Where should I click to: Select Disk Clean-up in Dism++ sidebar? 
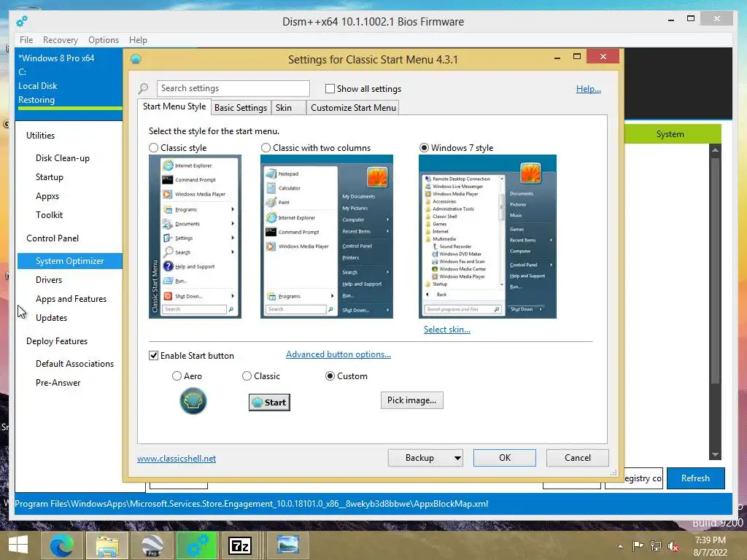[63, 158]
